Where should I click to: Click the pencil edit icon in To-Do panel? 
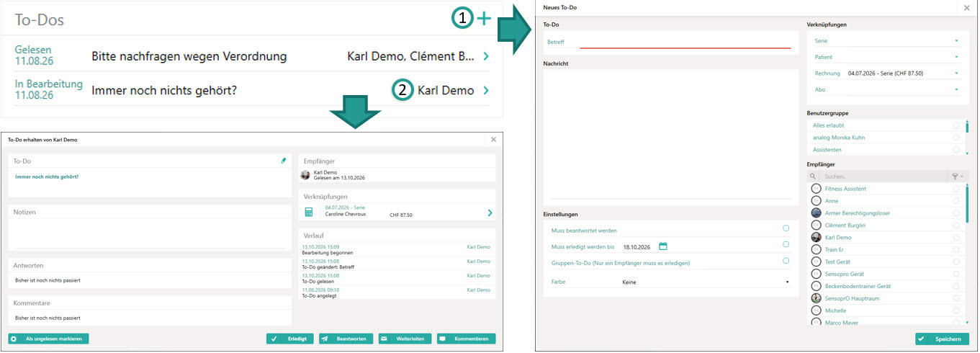(x=284, y=161)
